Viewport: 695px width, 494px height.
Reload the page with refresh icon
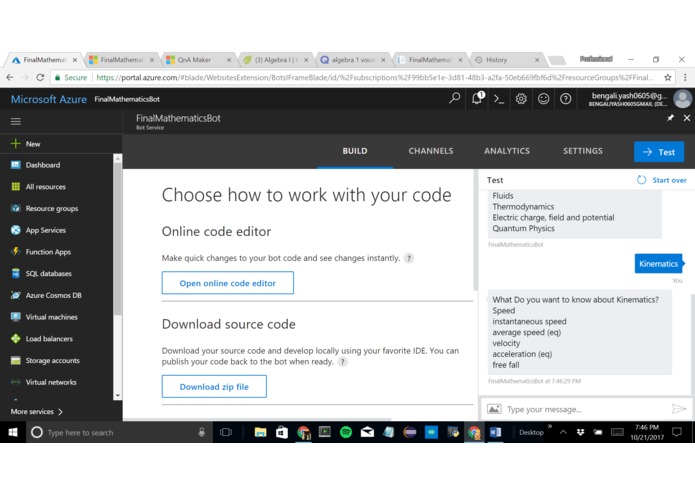tap(40, 78)
